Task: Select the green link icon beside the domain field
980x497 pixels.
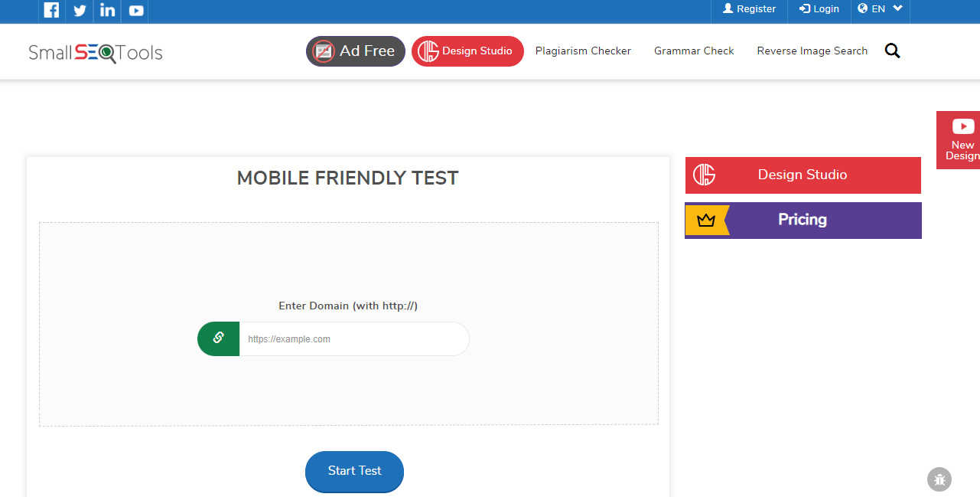Action: [218, 338]
